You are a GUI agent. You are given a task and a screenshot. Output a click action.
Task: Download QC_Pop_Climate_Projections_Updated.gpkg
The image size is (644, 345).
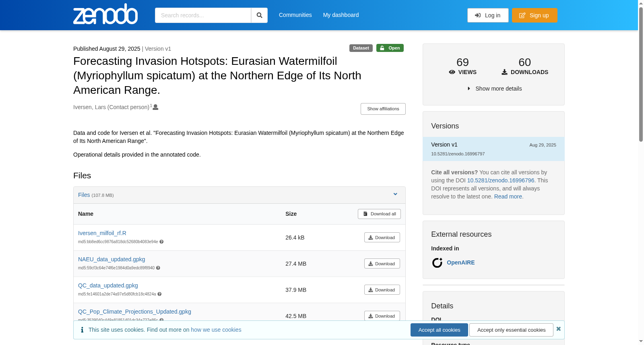[382, 316]
